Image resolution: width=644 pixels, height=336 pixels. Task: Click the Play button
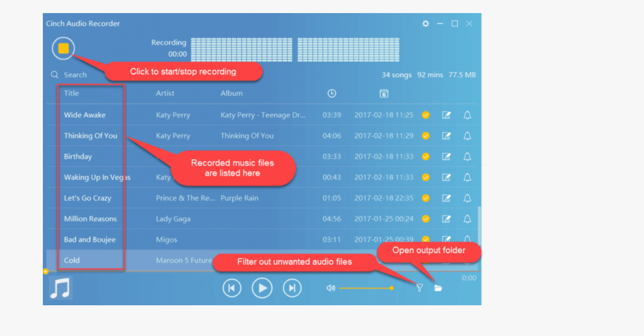tap(262, 288)
